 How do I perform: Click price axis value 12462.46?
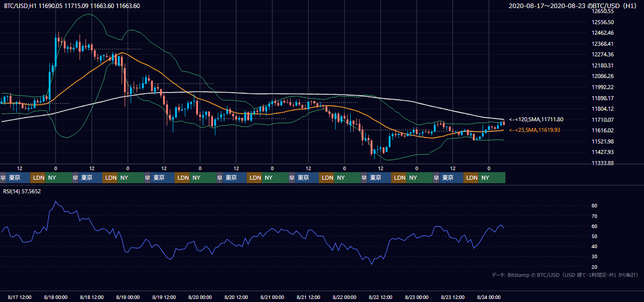(x=602, y=33)
